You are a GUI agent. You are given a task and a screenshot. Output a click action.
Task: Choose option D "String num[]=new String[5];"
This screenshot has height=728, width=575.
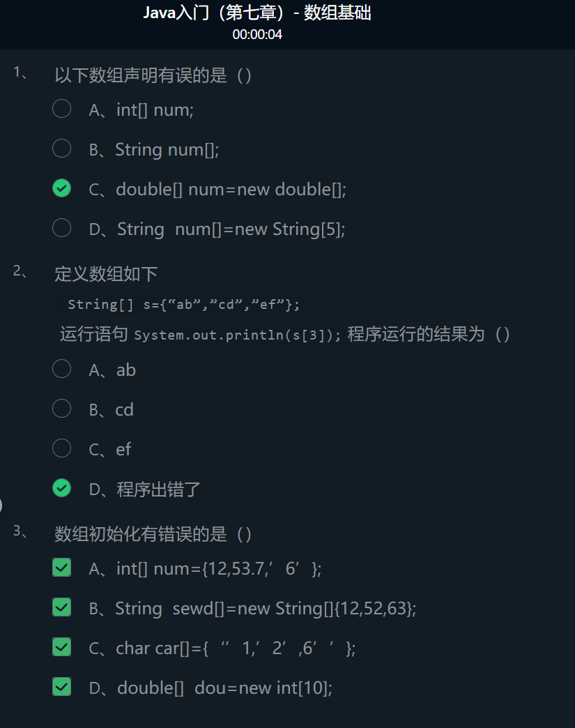[61, 228]
